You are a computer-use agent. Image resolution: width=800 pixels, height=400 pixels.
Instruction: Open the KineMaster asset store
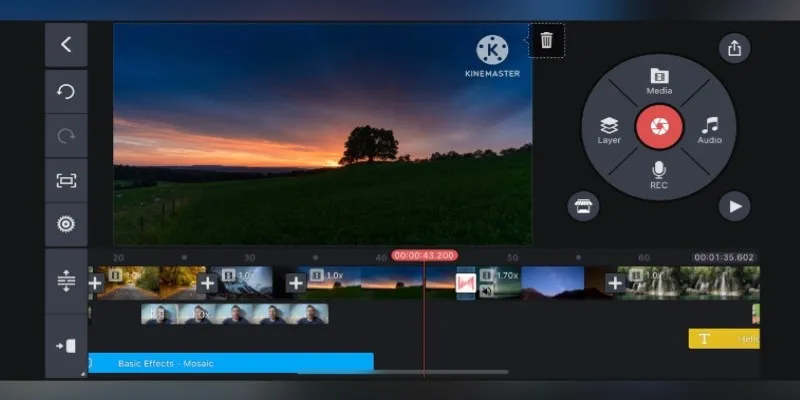point(583,206)
